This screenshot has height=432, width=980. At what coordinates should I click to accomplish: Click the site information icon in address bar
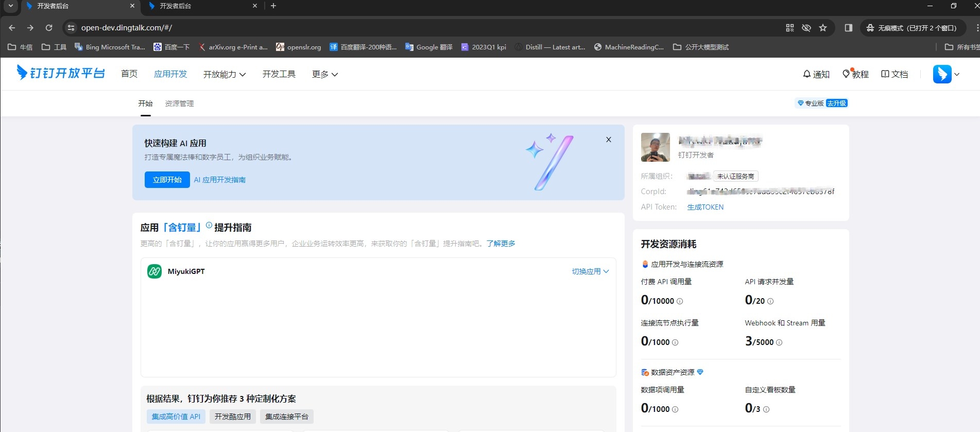pos(71,28)
